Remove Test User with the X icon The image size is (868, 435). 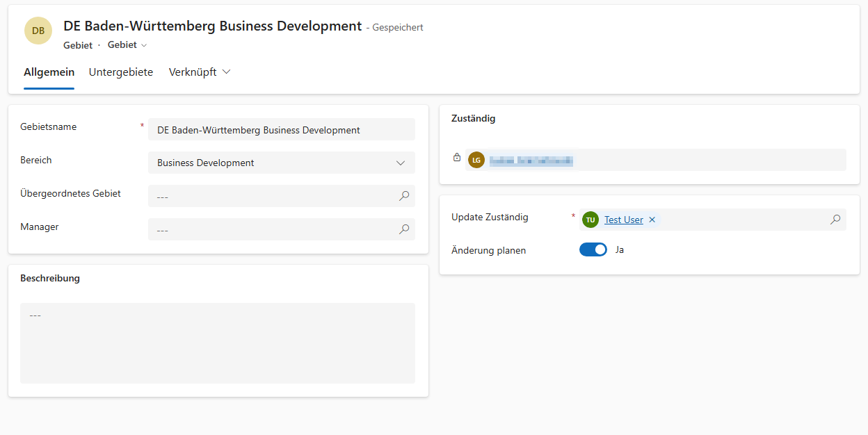tap(652, 220)
